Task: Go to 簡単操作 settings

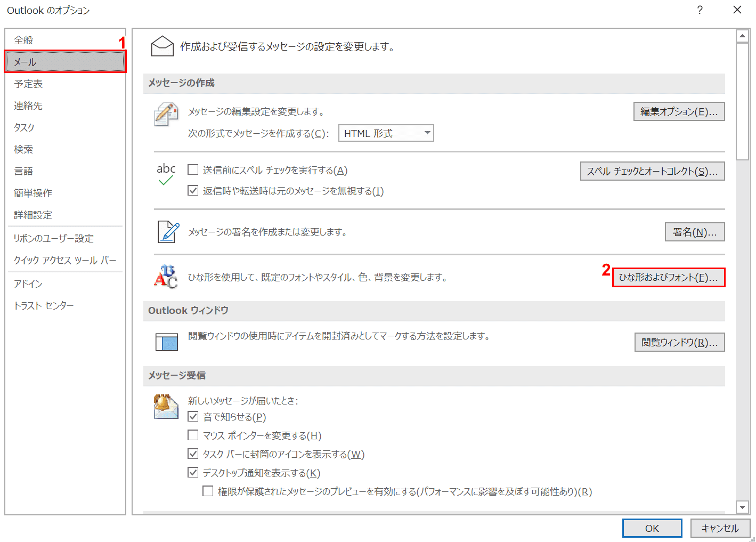Action: click(66, 193)
